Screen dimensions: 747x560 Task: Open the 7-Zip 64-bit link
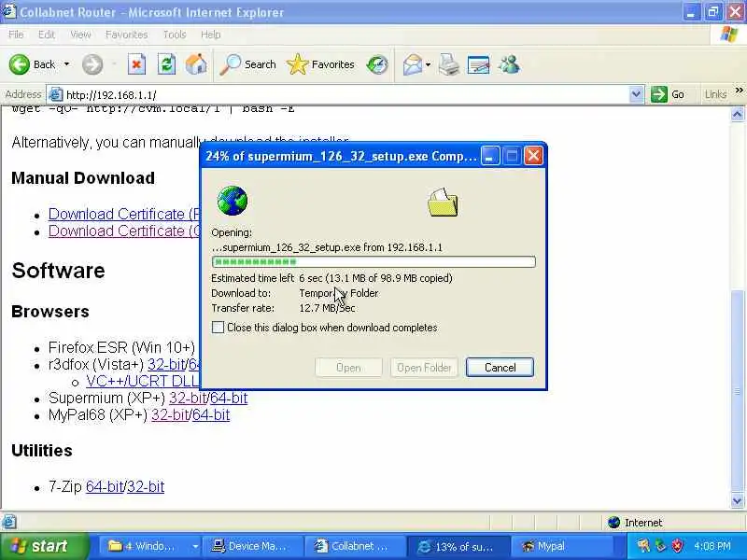tap(105, 486)
